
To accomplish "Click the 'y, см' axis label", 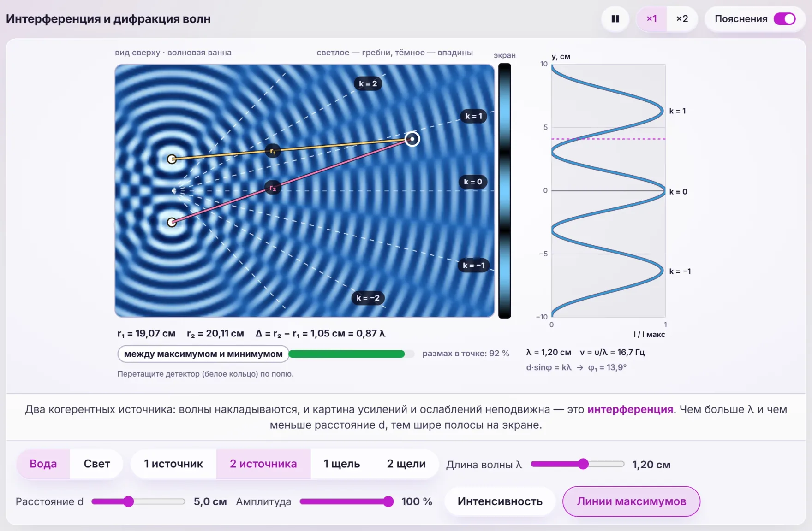I will (561, 56).
